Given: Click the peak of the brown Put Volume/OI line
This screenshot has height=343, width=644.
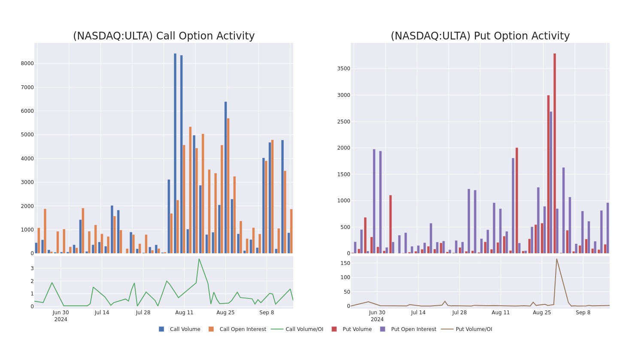Looking at the screenshot, I should 557,259.
